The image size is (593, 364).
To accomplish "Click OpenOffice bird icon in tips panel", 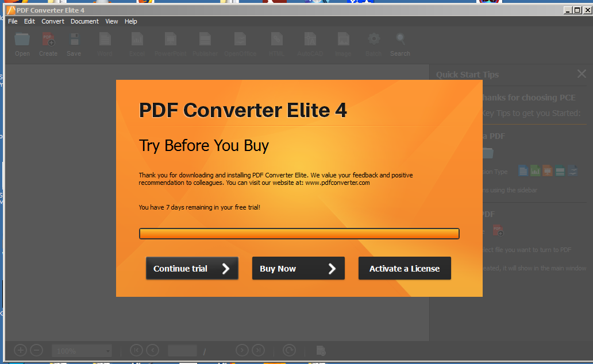I will pos(573,171).
